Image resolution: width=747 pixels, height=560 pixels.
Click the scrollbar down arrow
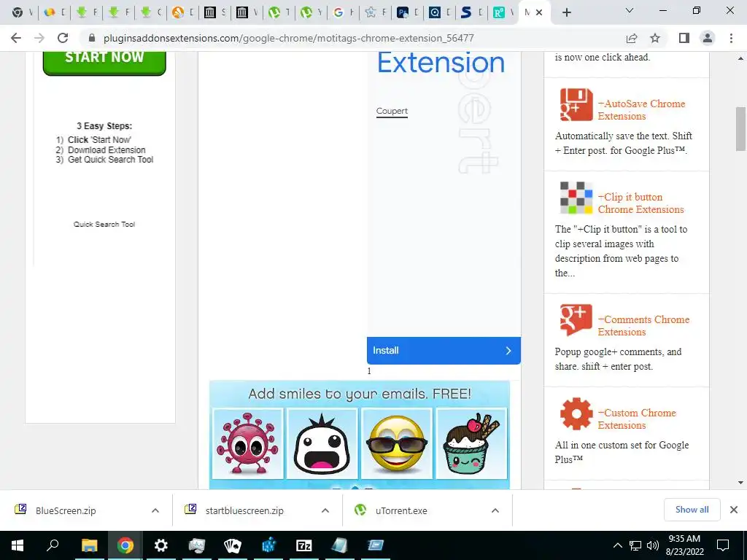click(740, 483)
